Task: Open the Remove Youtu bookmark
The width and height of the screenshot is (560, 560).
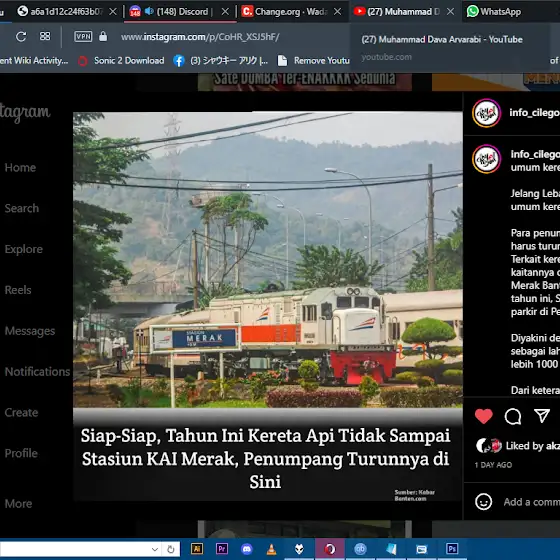Action: (x=314, y=61)
